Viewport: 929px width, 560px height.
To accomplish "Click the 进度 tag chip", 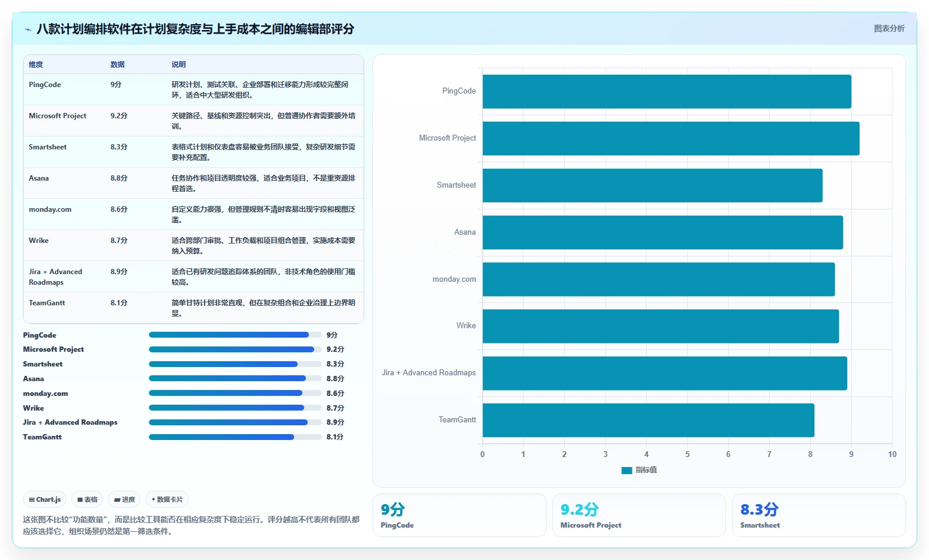I will pos(124,499).
